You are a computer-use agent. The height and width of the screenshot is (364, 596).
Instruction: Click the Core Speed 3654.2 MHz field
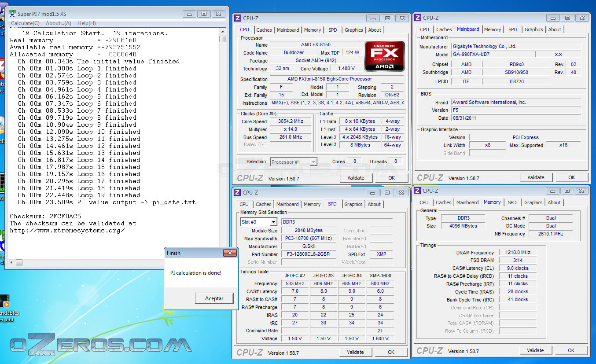[291, 121]
